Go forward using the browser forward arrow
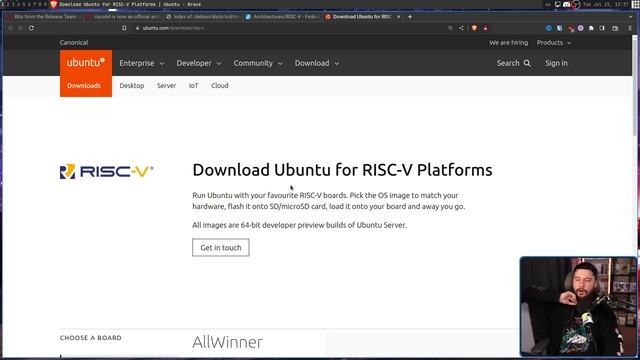 click(20, 28)
